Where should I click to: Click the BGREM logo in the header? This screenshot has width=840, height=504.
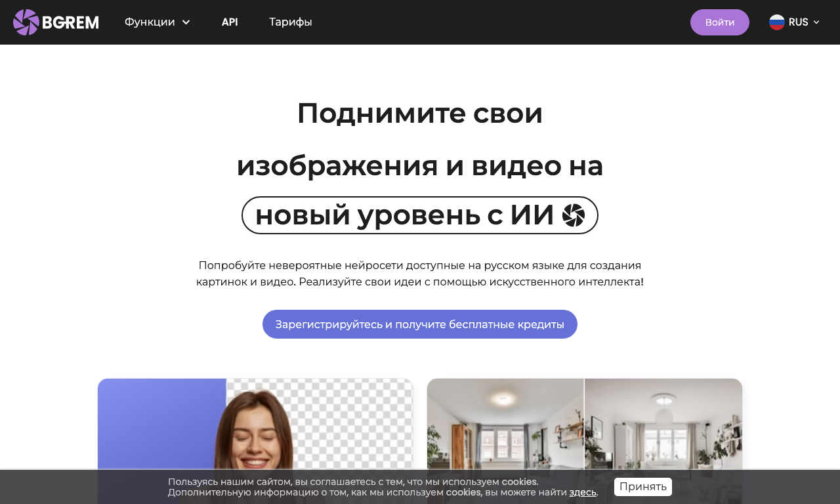point(56,22)
